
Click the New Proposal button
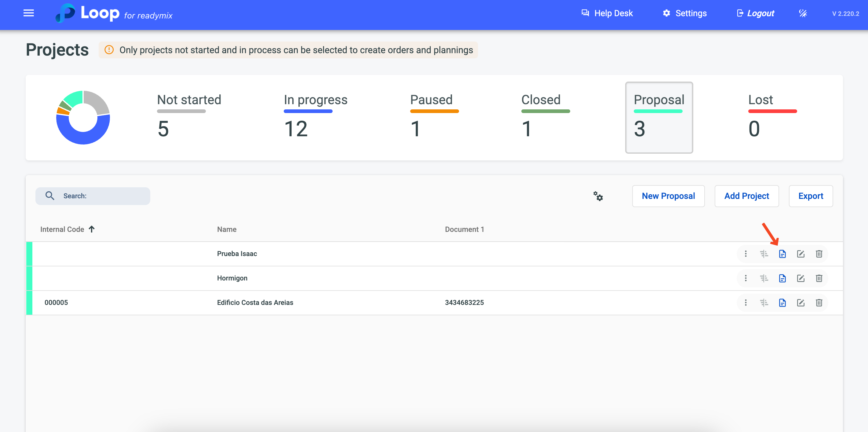(x=668, y=196)
